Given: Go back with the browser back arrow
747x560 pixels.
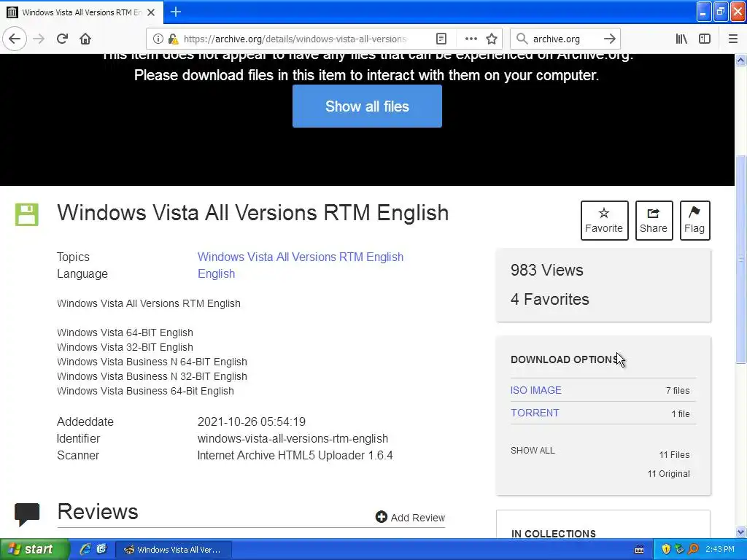Looking at the screenshot, I should (15, 39).
